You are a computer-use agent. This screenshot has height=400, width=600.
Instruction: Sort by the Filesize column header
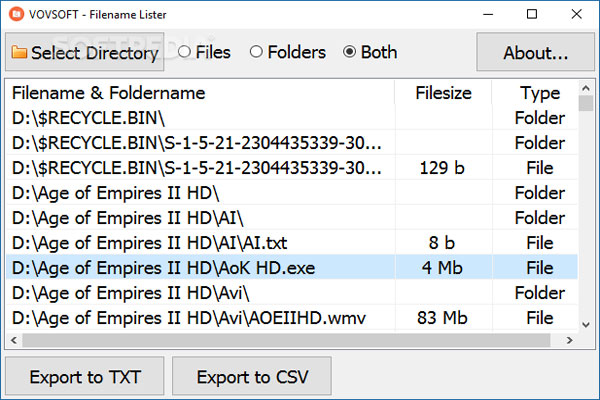[x=443, y=93]
